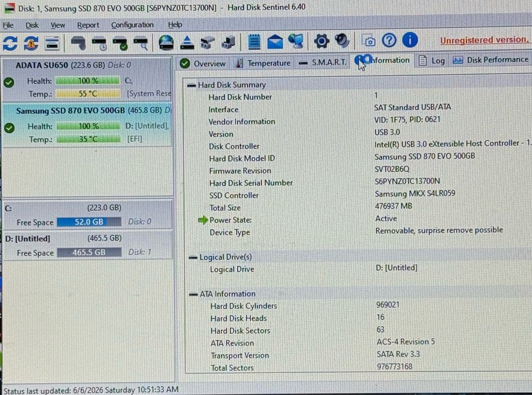The width and height of the screenshot is (532, 395).
Task: Click the Hard Disk Sentinel title bar app icon
Action: [x=9, y=8]
